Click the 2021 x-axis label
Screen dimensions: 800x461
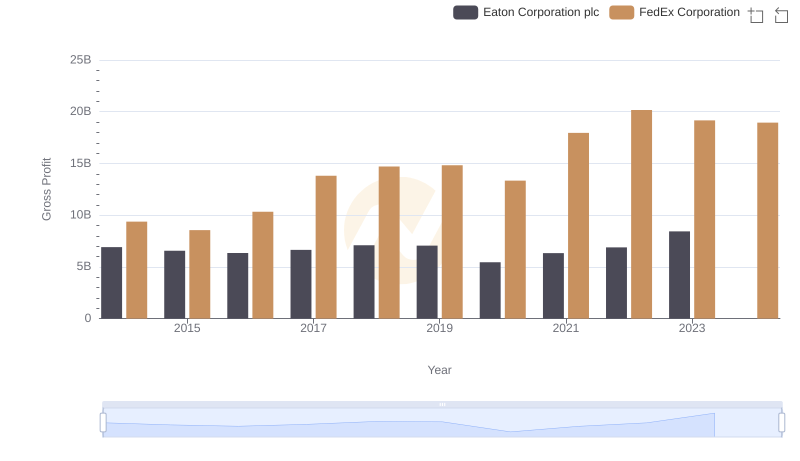tap(565, 328)
